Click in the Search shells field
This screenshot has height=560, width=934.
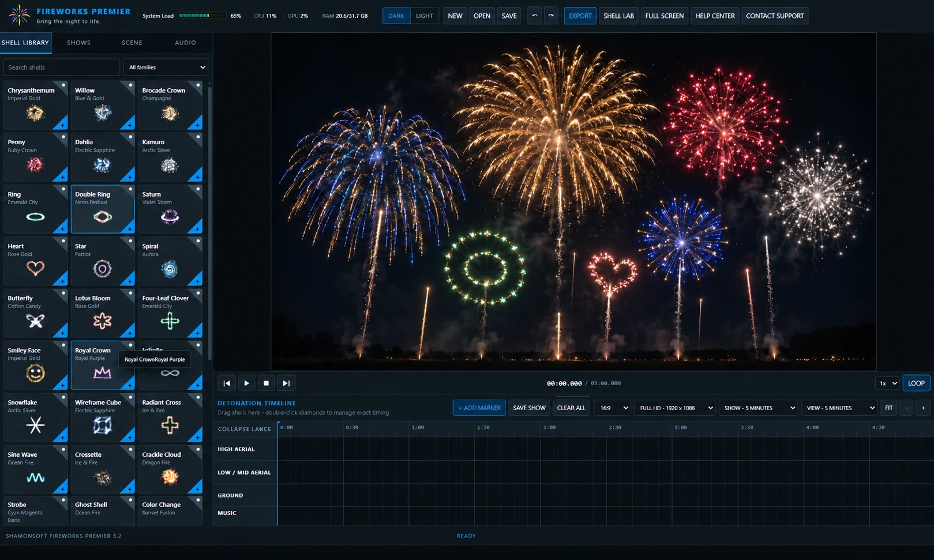tap(61, 67)
